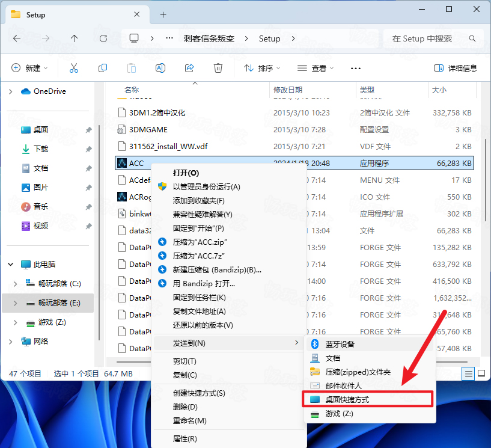Expand the 网络 tree node
Image resolution: width=491 pixels, height=448 pixels.
pyautogui.click(x=11, y=342)
